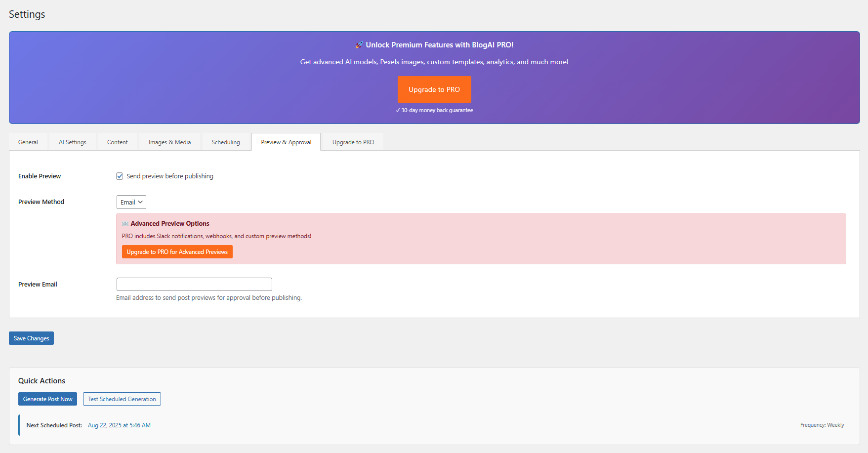Click the next scheduled post date
The image size is (868, 453).
click(119, 425)
